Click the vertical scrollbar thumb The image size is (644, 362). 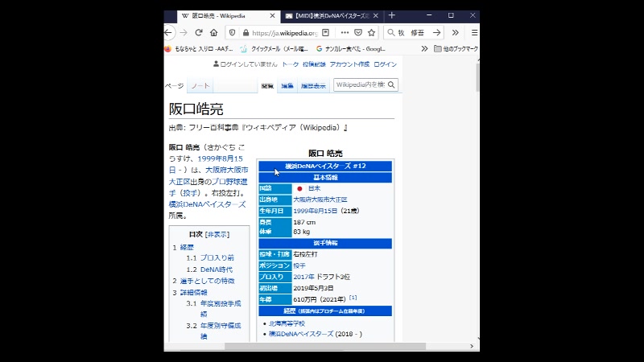click(x=477, y=76)
